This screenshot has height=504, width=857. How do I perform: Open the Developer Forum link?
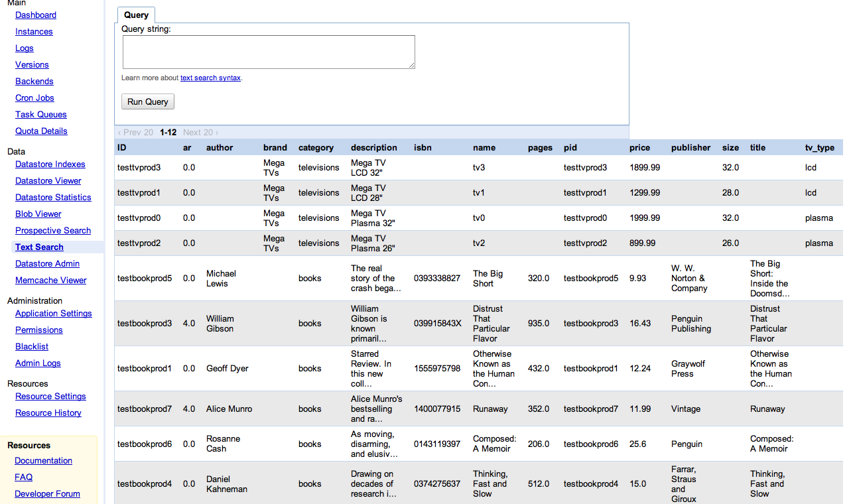tap(47, 493)
